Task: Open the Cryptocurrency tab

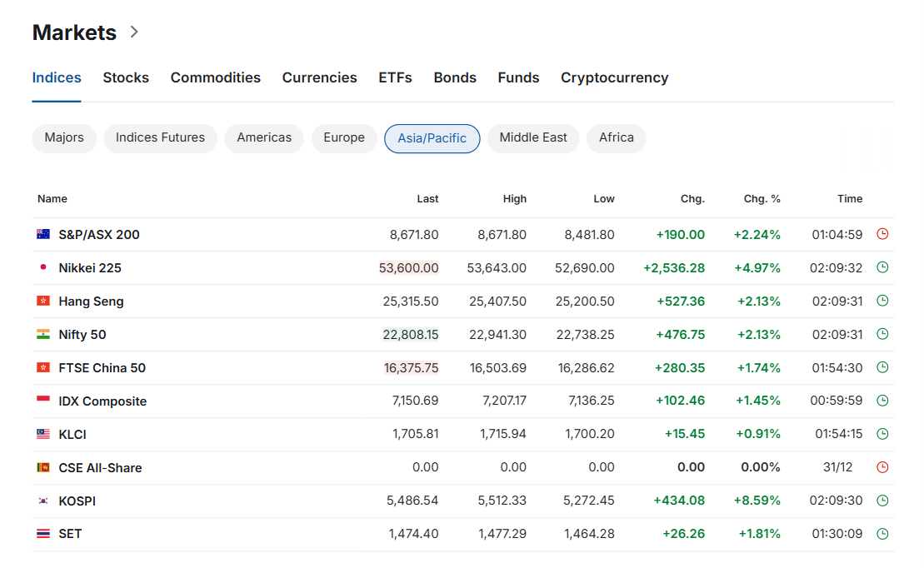Action: pyautogui.click(x=614, y=77)
